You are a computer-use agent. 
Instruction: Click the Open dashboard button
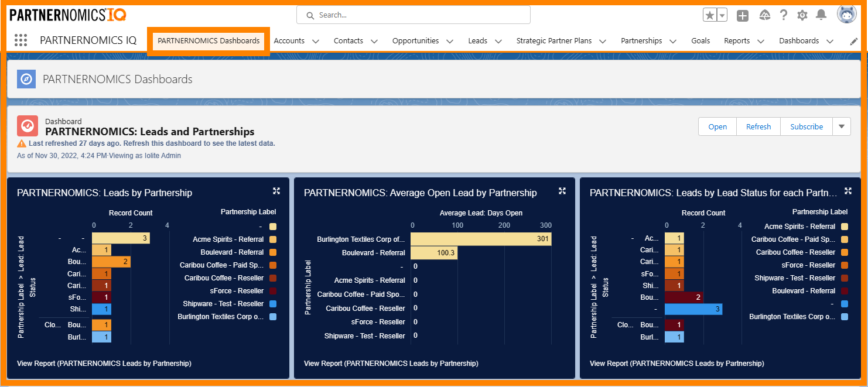pos(717,126)
